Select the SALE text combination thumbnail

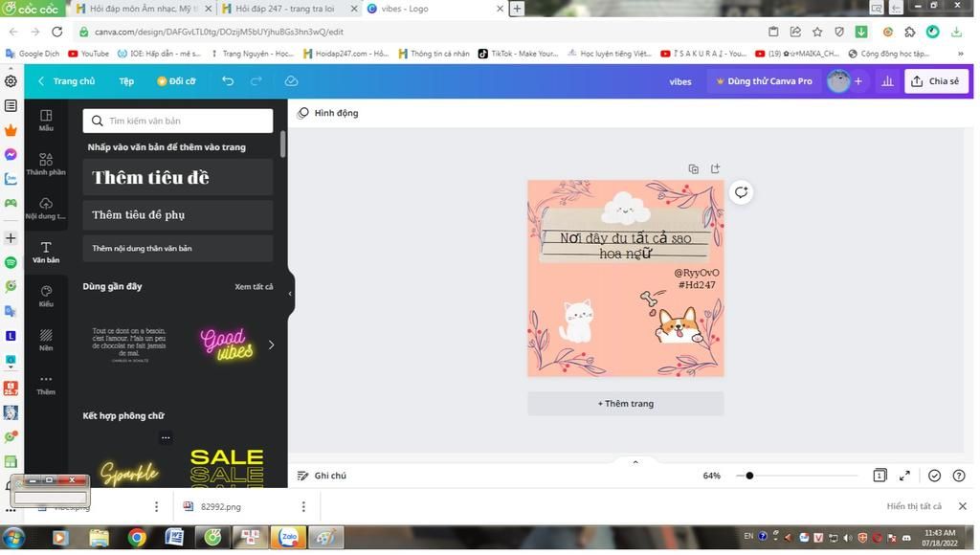point(226,468)
